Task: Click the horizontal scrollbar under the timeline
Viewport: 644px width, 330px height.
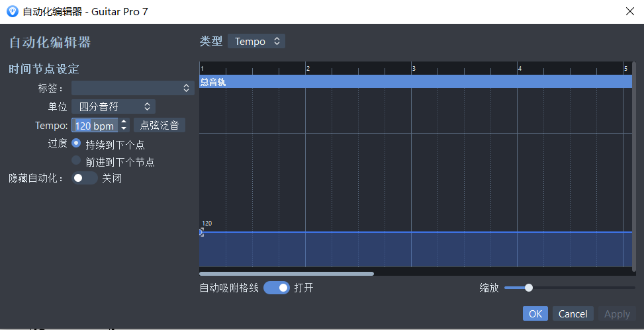Action: coord(286,273)
